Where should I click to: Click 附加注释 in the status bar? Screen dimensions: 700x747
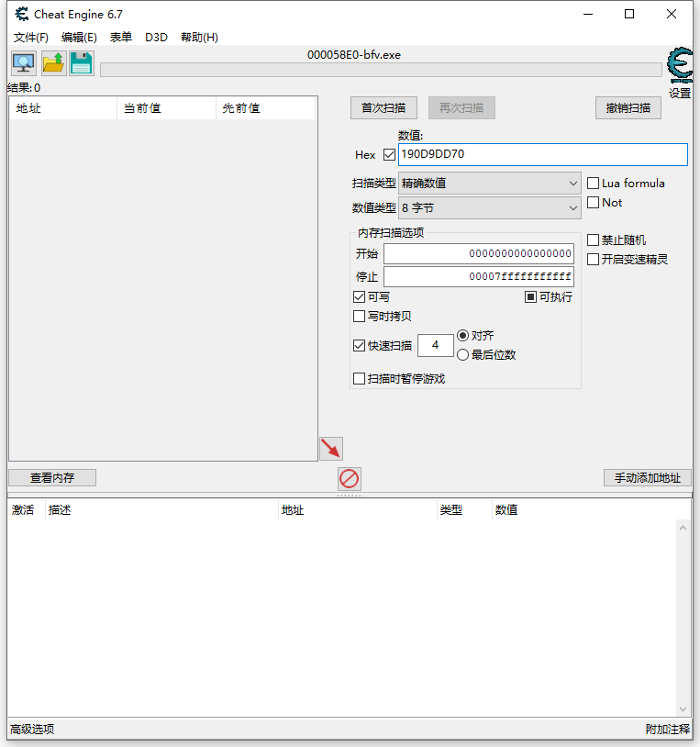coord(668,729)
